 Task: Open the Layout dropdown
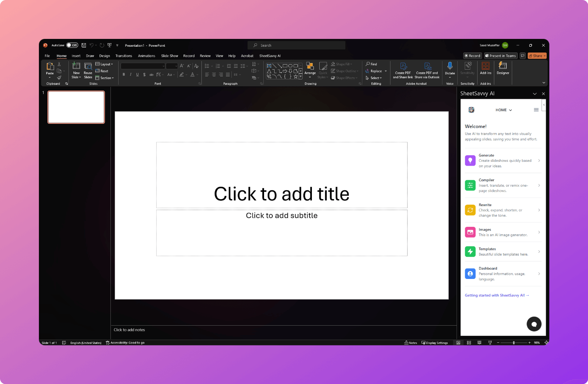click(104, 64)
